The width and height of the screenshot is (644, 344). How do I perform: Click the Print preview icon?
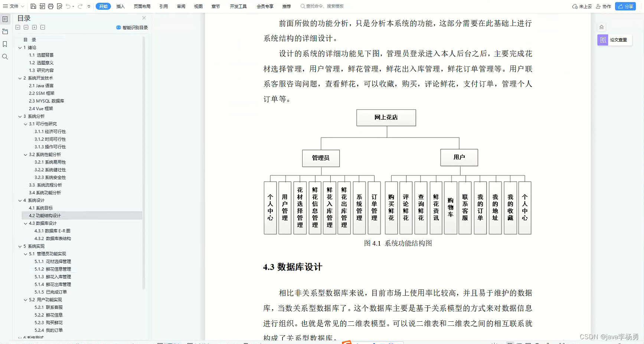(60, 6)
